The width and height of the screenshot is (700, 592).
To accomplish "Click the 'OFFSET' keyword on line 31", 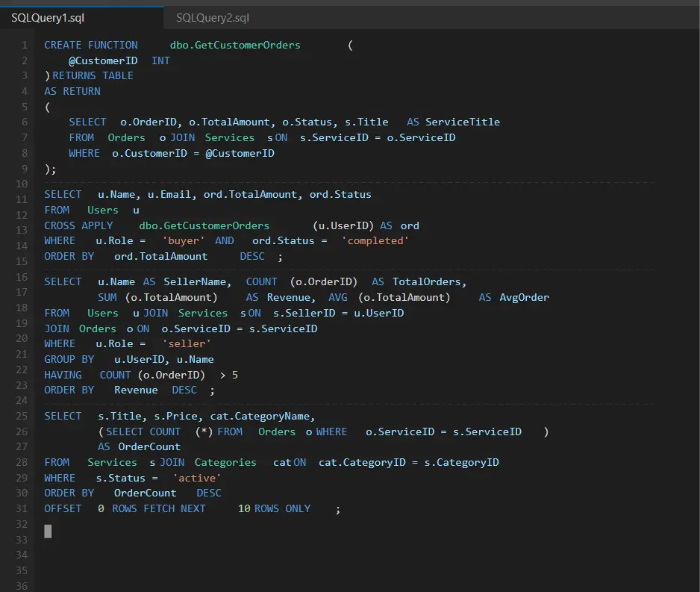I will coord(63,509).
